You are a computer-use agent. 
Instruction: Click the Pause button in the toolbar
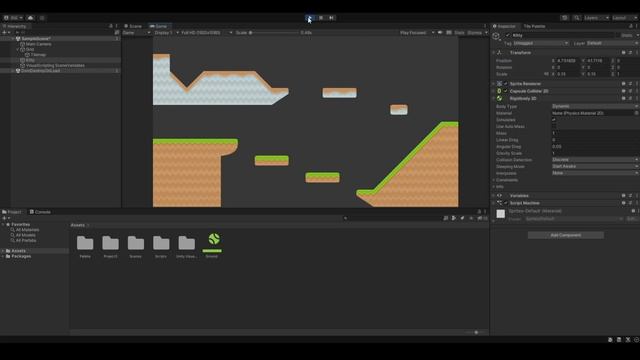[x=321, y=18]
